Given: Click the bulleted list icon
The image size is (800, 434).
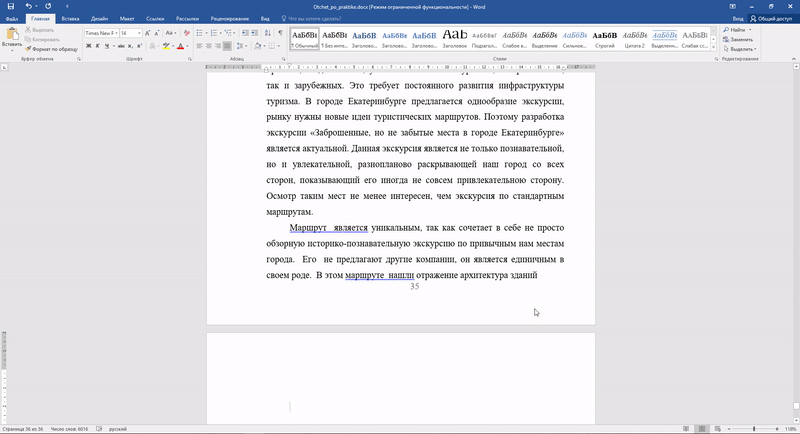Looking at the screenshot, I should click(x=199, y=33).
